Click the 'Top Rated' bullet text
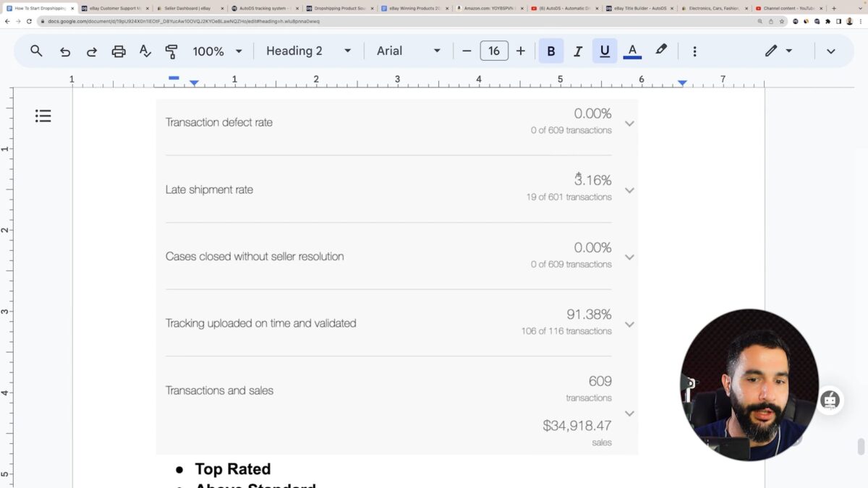Screen dimensions: 868x488 (233, 469)
